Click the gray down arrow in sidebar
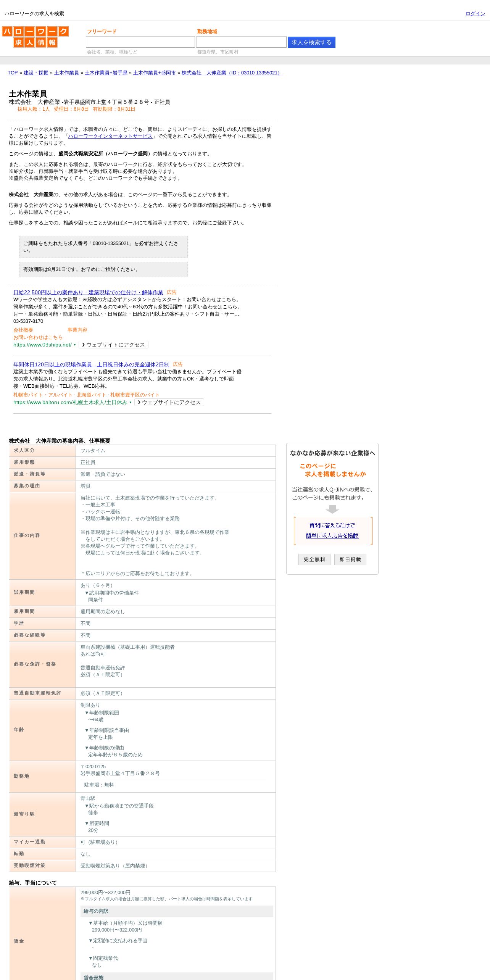Screen dimensions: 490x980 click(332, 509)
